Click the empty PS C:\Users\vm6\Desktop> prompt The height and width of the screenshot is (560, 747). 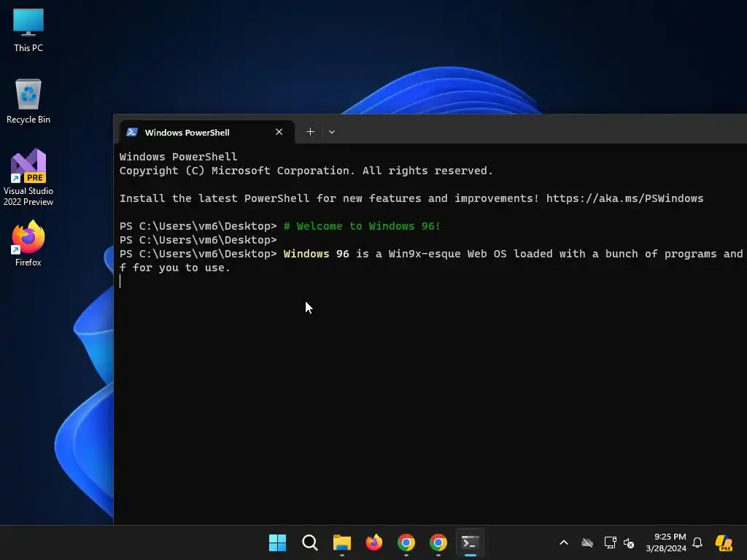tap(198, 240)
